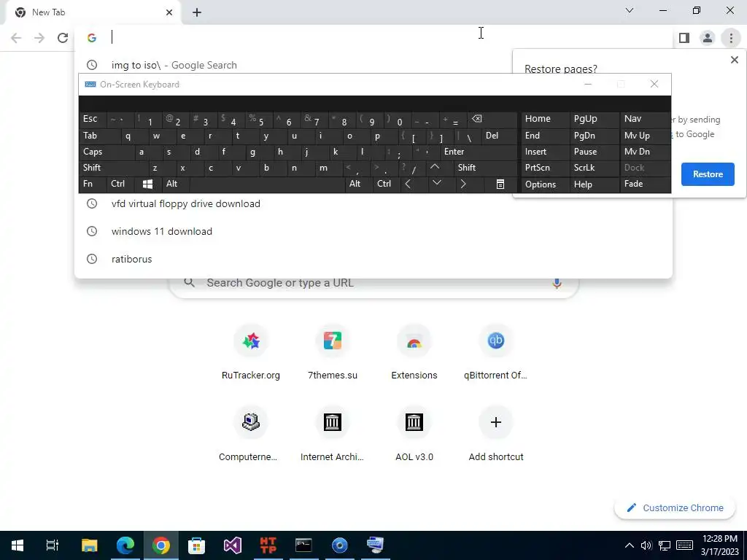Screen dimensions: 747x560
Task: Open Extensions shortcut tile
Action: [414, 351]
